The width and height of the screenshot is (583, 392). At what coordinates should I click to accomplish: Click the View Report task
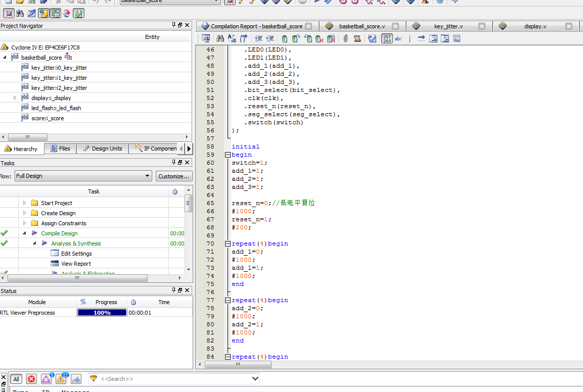point(76,264)
